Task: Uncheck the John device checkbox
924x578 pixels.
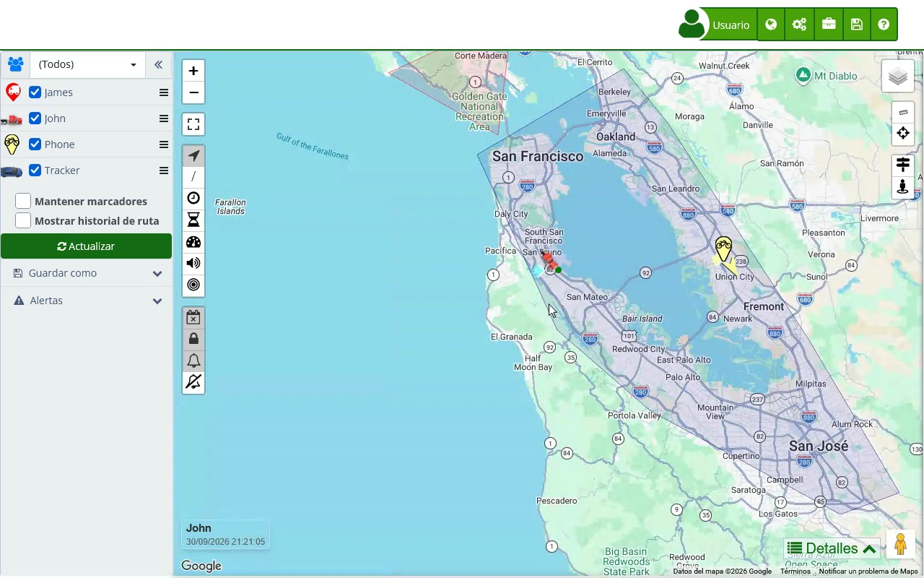Action: coord(35,118)
